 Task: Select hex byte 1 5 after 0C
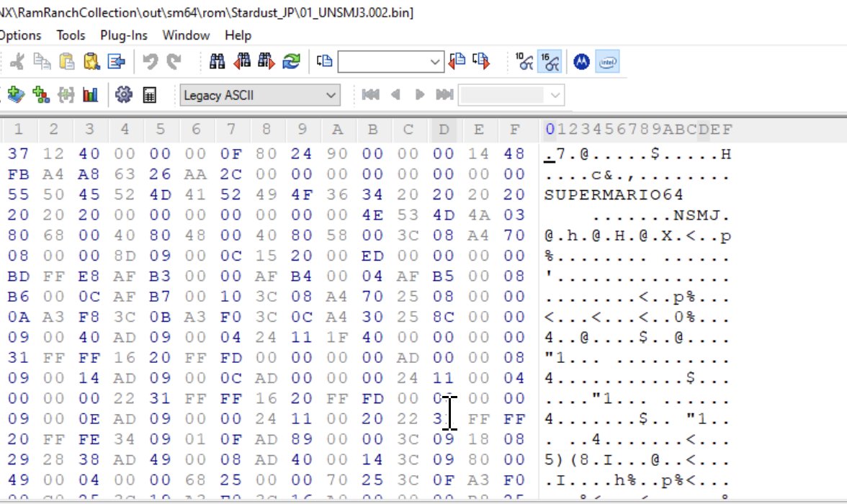(266, 256)
